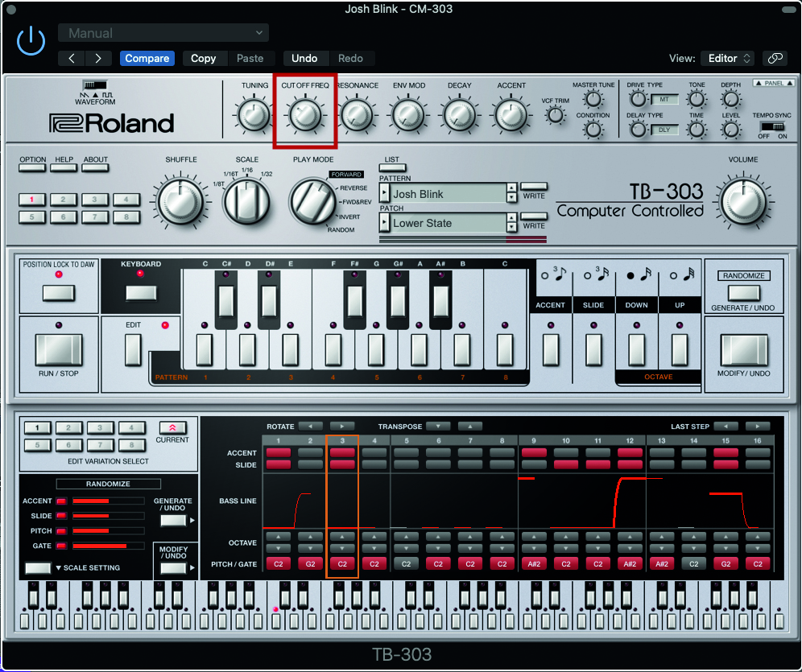802x672 pixels.
Task: Toggle the plug-in power bypass icon
Action: [31, 40]
